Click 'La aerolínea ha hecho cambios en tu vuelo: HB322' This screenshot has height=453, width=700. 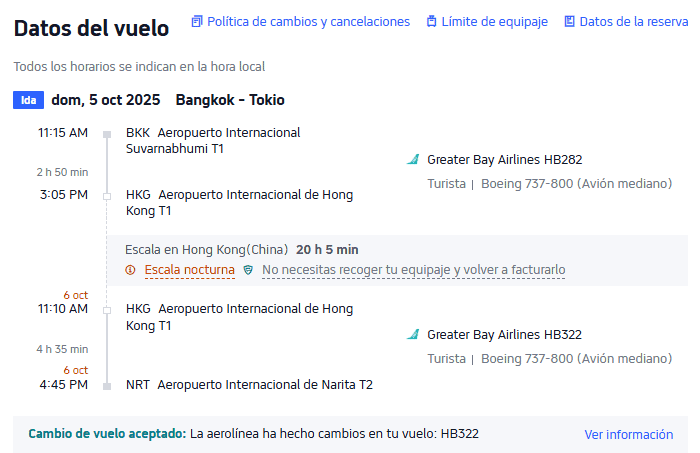[x=334, y=434]
